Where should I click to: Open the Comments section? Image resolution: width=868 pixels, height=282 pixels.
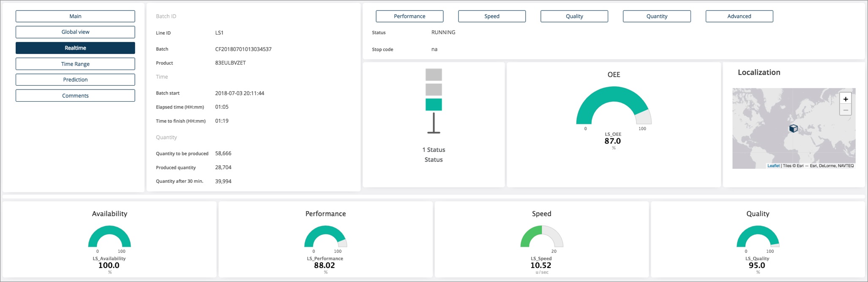click(75, 96)
